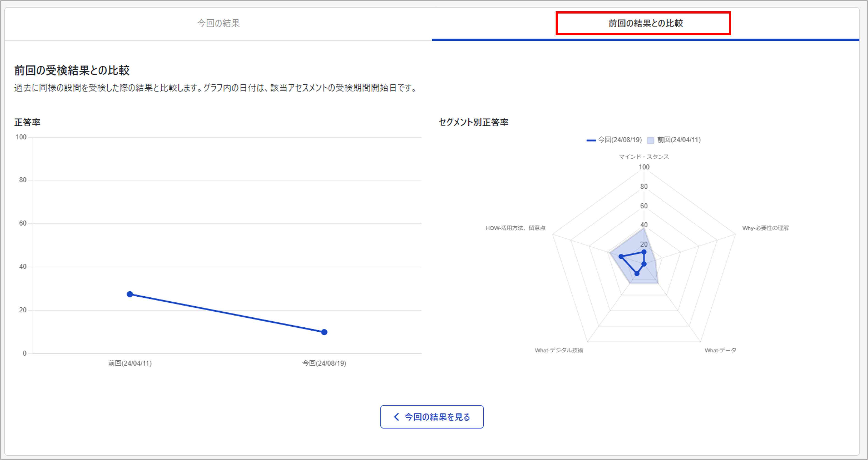Switch to the 今回の結果 tab

[218, 24]
